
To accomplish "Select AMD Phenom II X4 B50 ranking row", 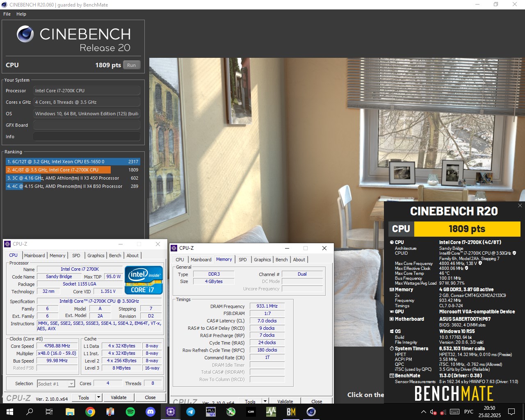I will pyautogui.click(x=73, y=186).
